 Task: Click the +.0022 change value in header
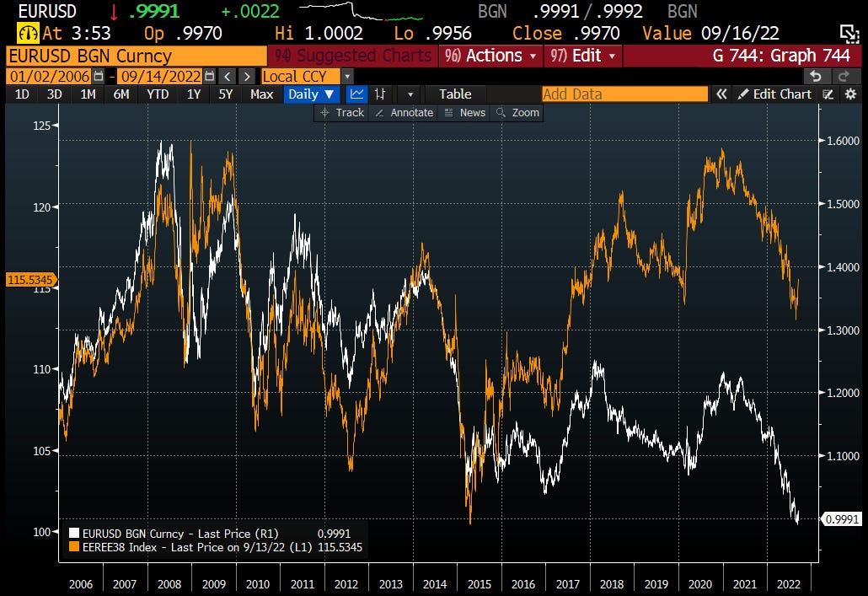tap(250, 11)
